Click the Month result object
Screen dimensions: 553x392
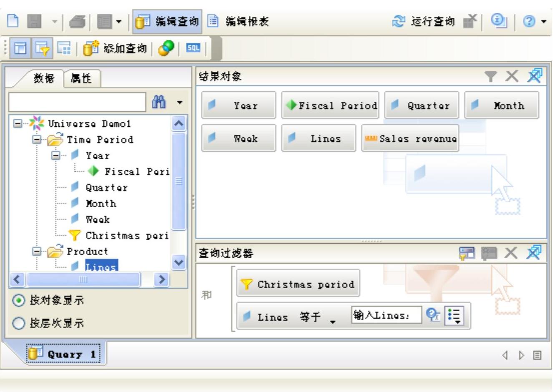pyautogui.click(x=502, y=106)
